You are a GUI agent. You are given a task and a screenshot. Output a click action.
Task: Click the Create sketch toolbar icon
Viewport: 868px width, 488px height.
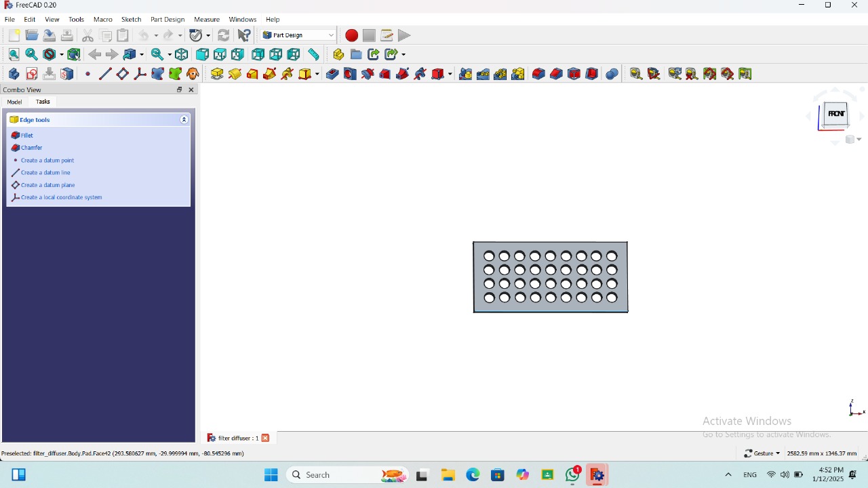click(31, 74)
